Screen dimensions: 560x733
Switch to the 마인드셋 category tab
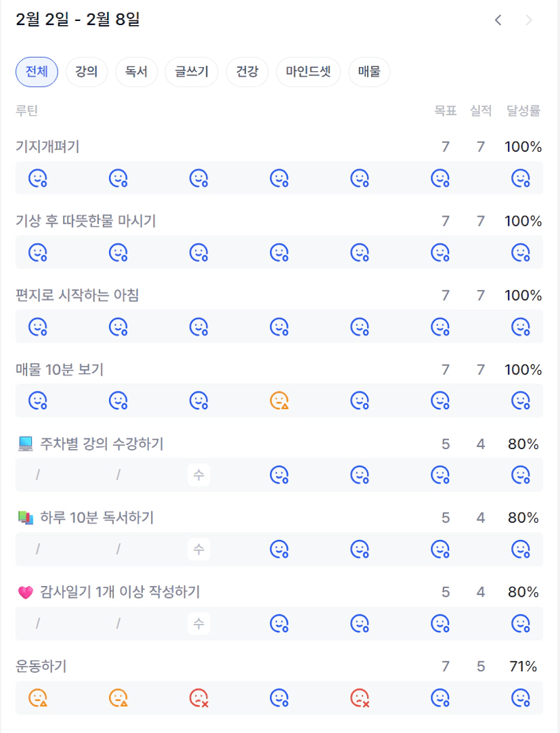pyautogui.click(x=308, y=72)
